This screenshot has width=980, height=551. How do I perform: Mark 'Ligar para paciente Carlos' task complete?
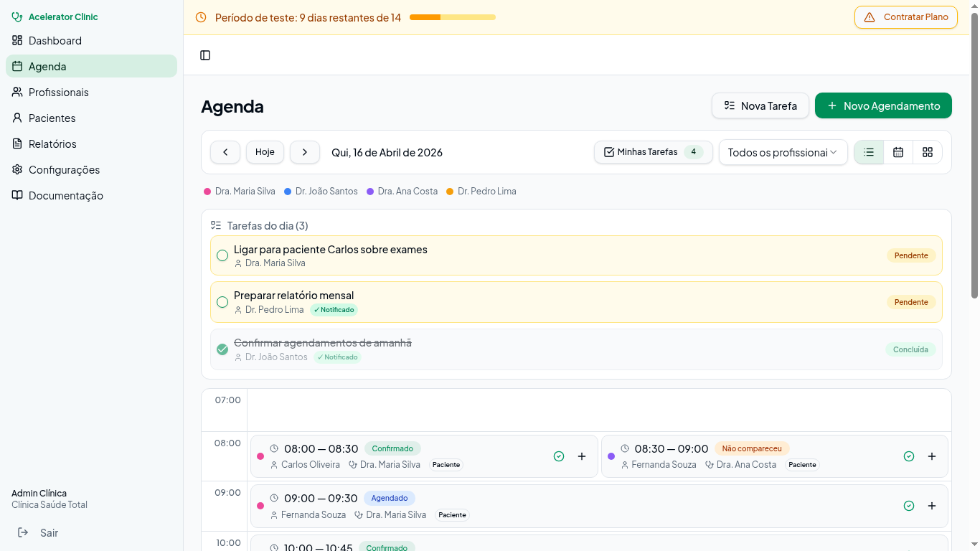pyautogui.click(x=222, y=255)
